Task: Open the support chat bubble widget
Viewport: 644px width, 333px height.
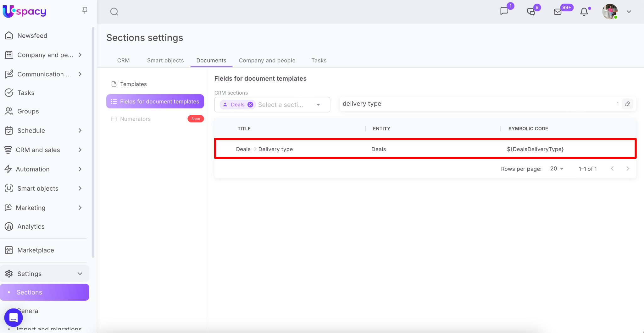Action: click(x=14, y=318)
